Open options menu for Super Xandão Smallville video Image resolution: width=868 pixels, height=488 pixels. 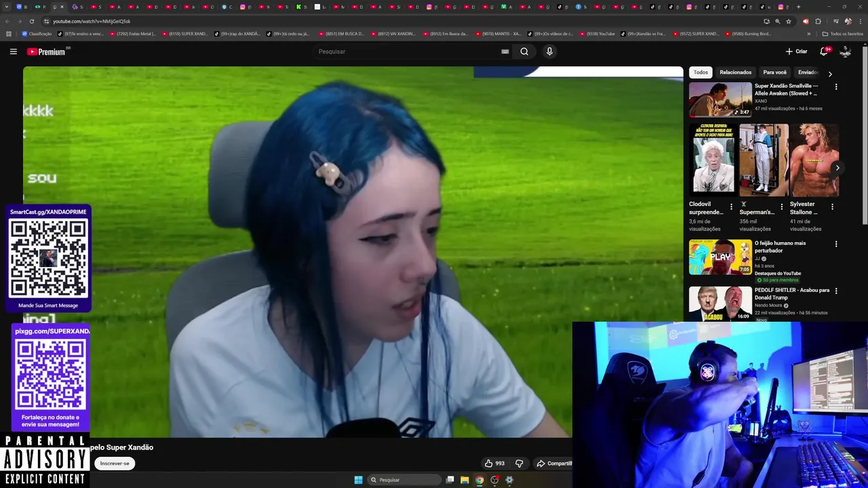836,87
